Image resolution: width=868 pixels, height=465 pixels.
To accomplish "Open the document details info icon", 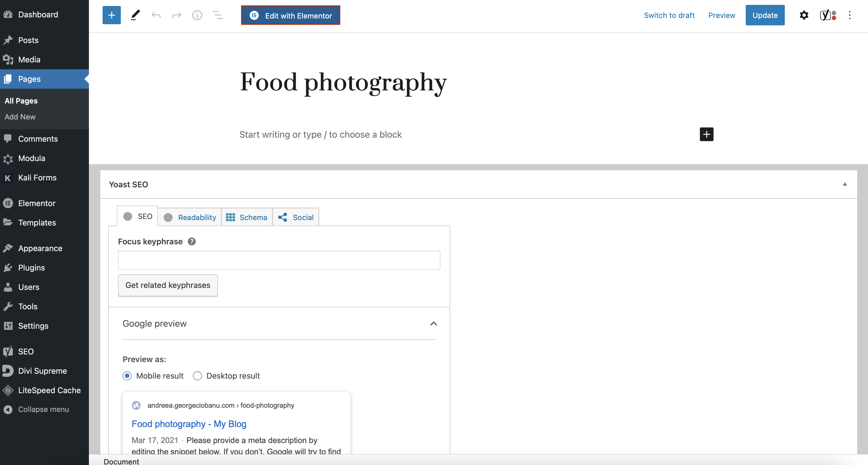I will (197, 15).
